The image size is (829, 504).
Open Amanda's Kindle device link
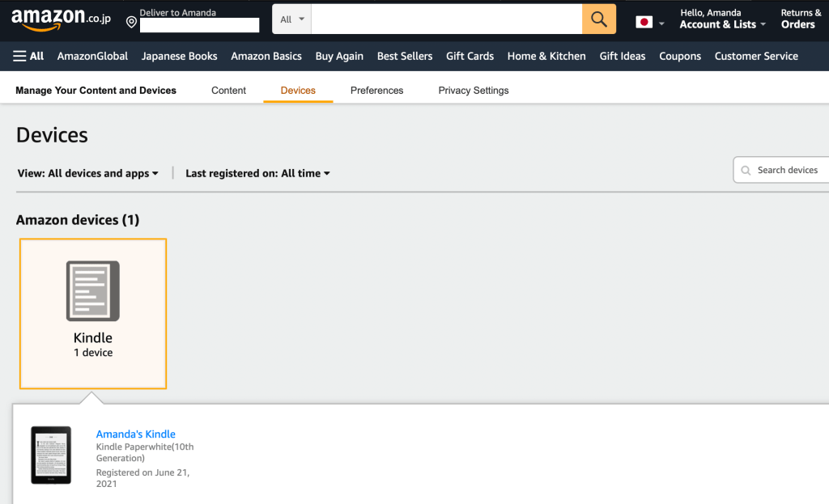click(x=135, y=434)
